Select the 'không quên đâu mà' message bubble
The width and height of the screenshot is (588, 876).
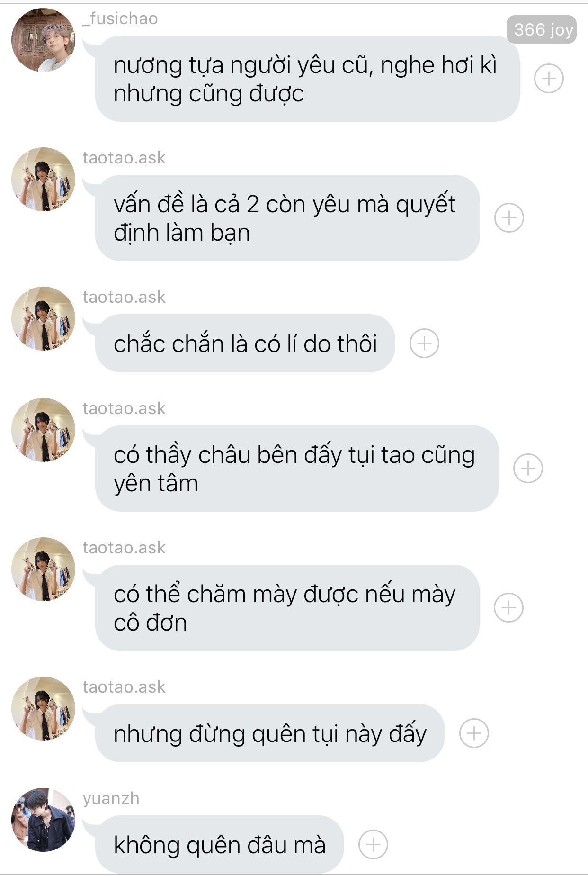(219, 844)
